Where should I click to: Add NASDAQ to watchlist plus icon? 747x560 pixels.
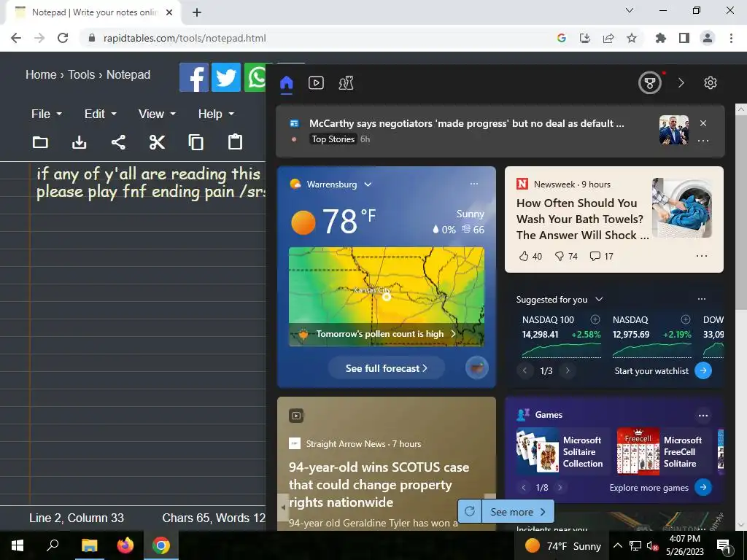point(686,319)
